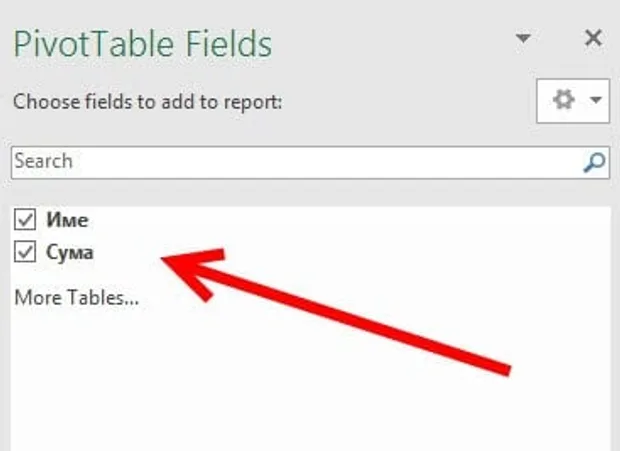Select the Сума field name label

pyautogui.click(x=70, y=252)
